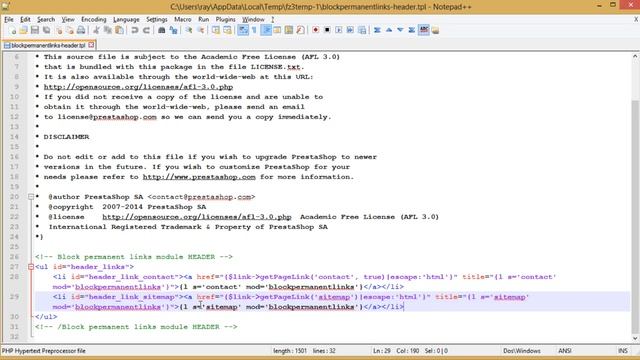Click Run Macro Multiple Times icon

point(350,30)
